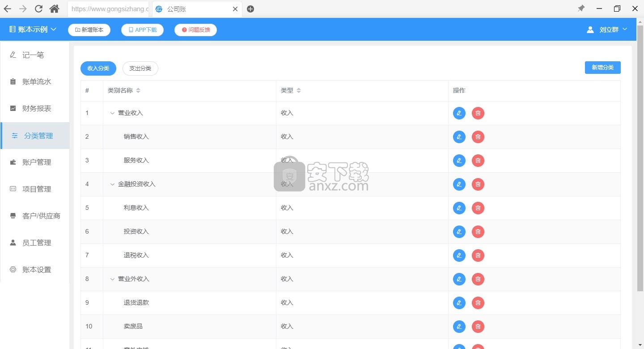644x349 pixels.
Task: Edit the 投资收入 row
Action: point(459,232)
